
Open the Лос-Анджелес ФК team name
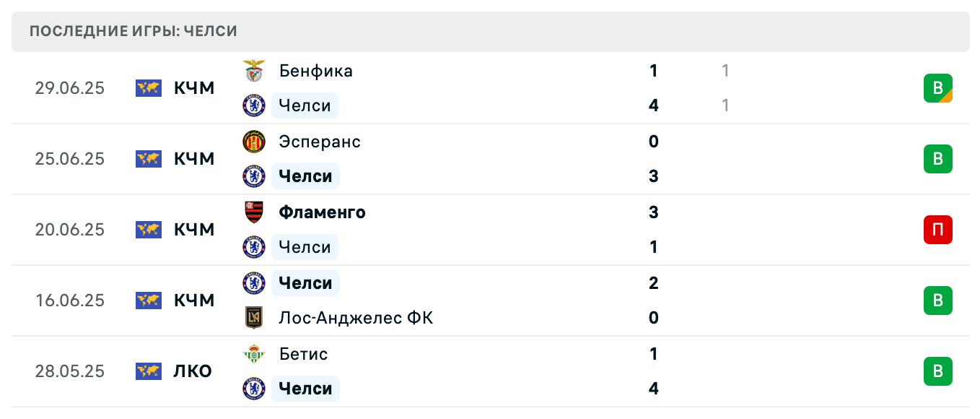tap(356, 318)
